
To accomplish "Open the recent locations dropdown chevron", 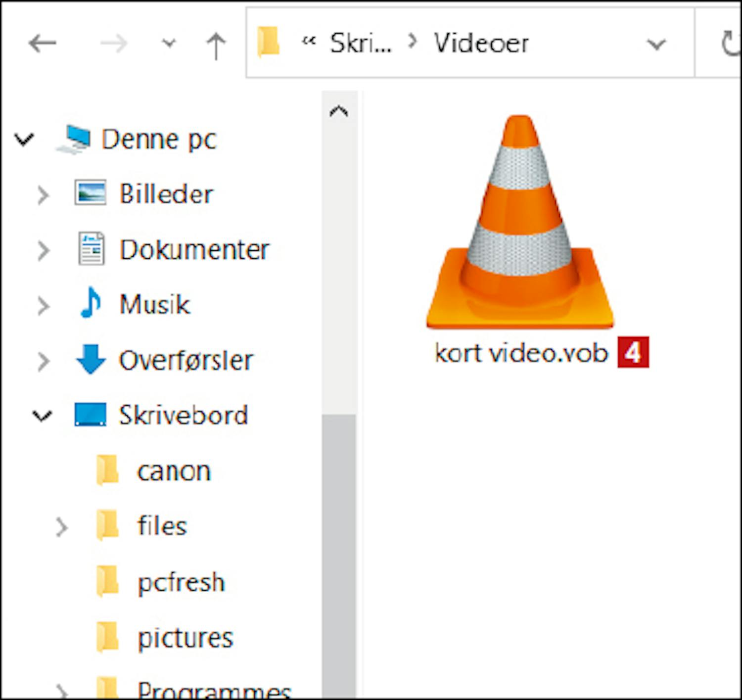I will coord(169,44).
